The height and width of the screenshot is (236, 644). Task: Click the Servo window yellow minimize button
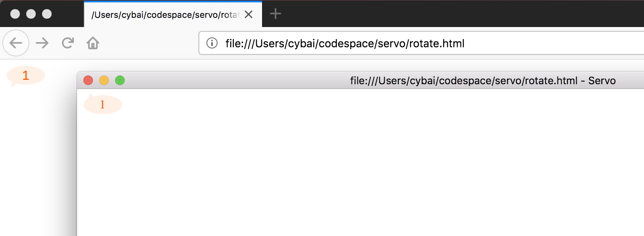tap(104, 80)
